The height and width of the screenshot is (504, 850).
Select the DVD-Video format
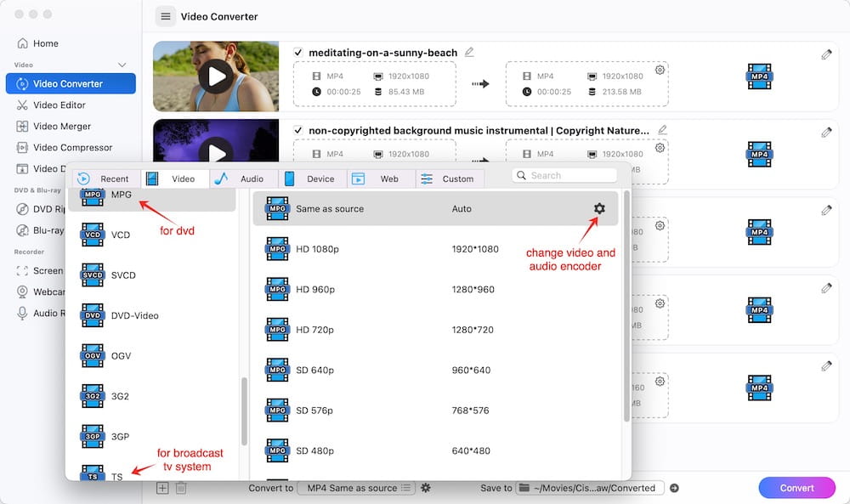point(152,315)
